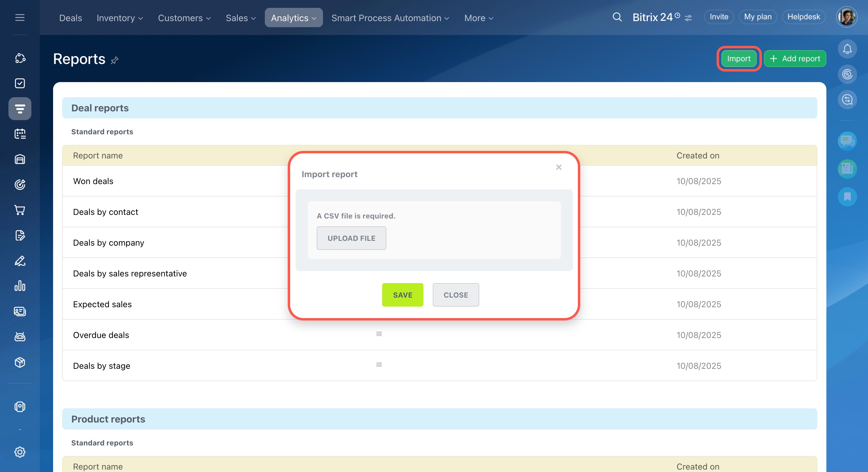Viewport: 868px width, 472px height.
Task: Click the bar chart analytics sidebar icon
Action: [x=20, y=286]
